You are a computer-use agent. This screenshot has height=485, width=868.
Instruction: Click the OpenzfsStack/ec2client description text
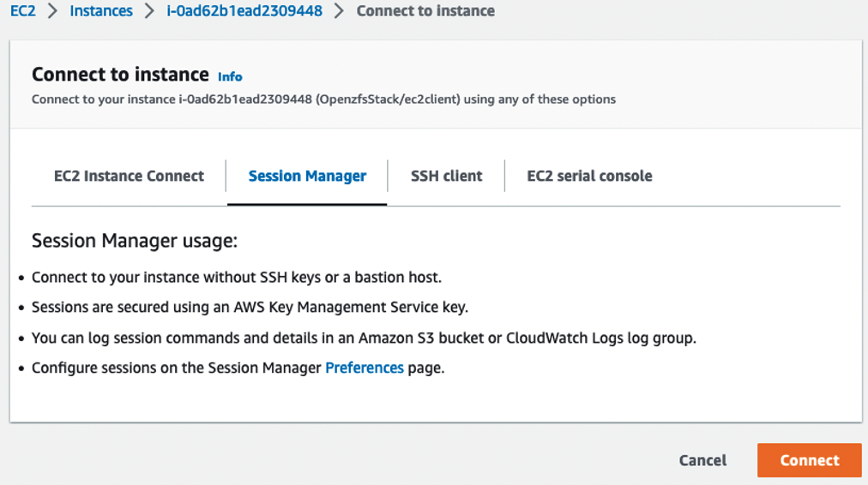pyautogui.click(x=323, y=99)
